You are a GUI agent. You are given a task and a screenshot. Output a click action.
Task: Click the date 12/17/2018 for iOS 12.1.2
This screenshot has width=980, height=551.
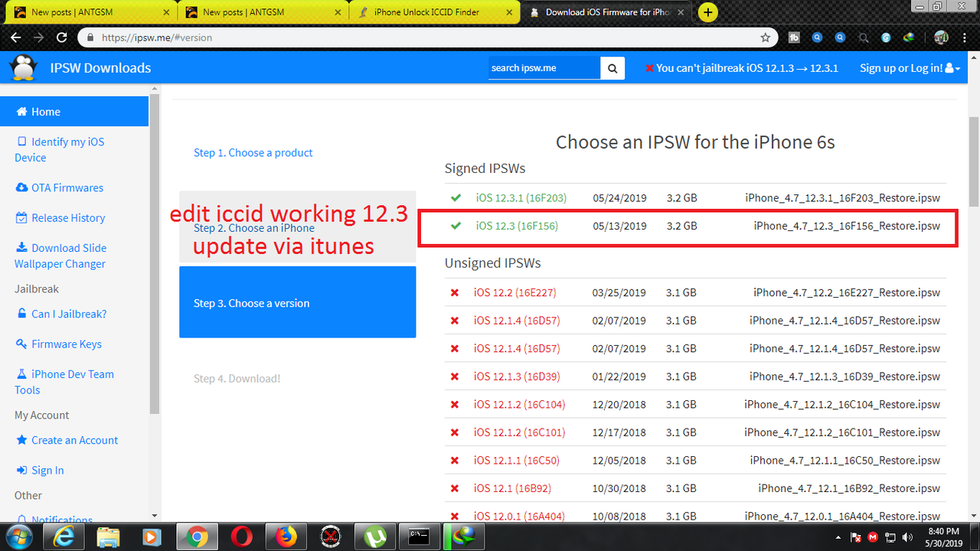coord(619,432)
